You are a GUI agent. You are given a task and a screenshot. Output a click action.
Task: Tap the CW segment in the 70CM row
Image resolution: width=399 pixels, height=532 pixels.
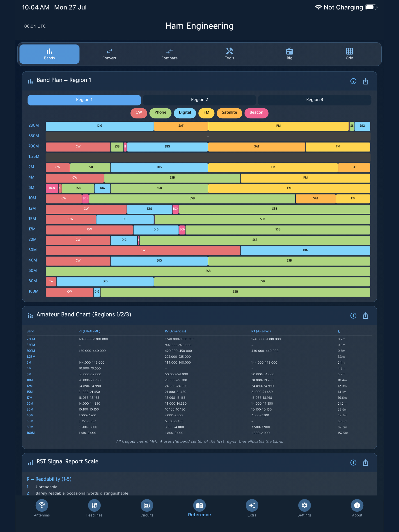click(x=78, y=147)
